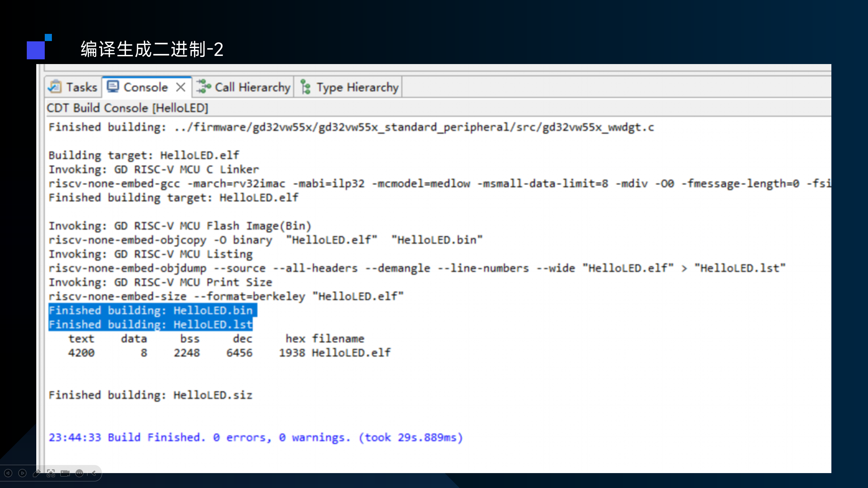Click the 'GD RISC-V MCU Print Size' line

[160, 282]
